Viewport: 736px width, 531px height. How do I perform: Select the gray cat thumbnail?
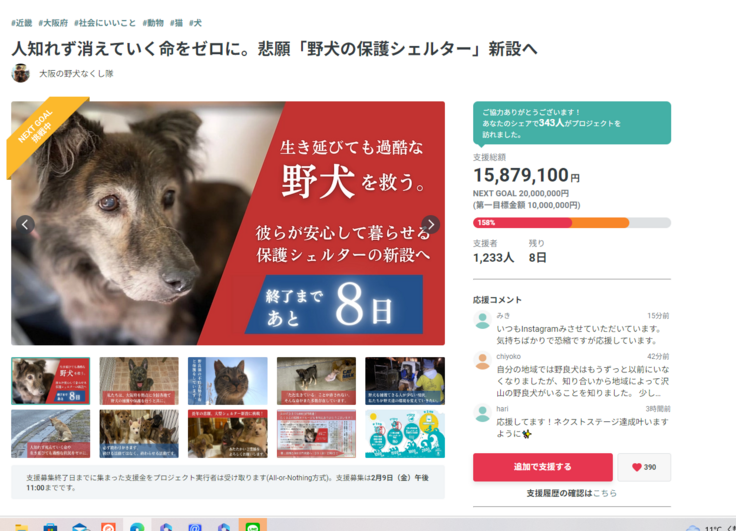click(228, 381)
